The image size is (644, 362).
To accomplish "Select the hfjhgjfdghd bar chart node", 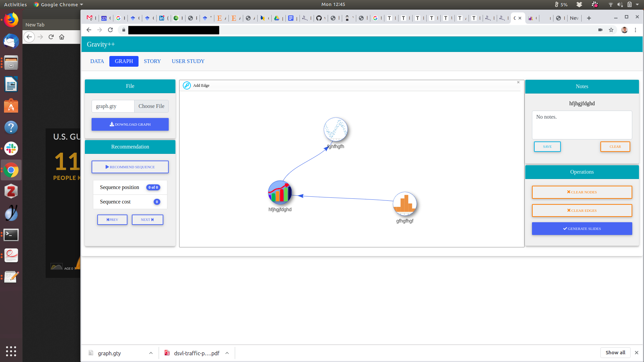I will (x=280, y=193).
